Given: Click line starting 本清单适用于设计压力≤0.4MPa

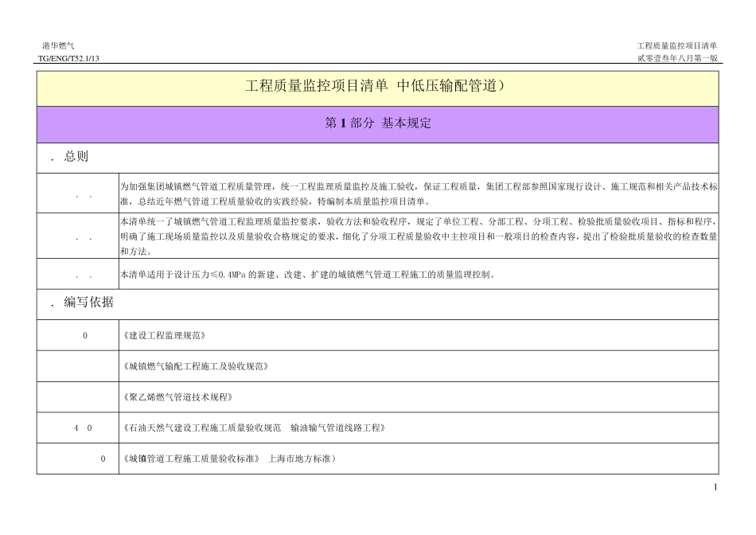Looking at the screenshot, I should tap(308, 275).
